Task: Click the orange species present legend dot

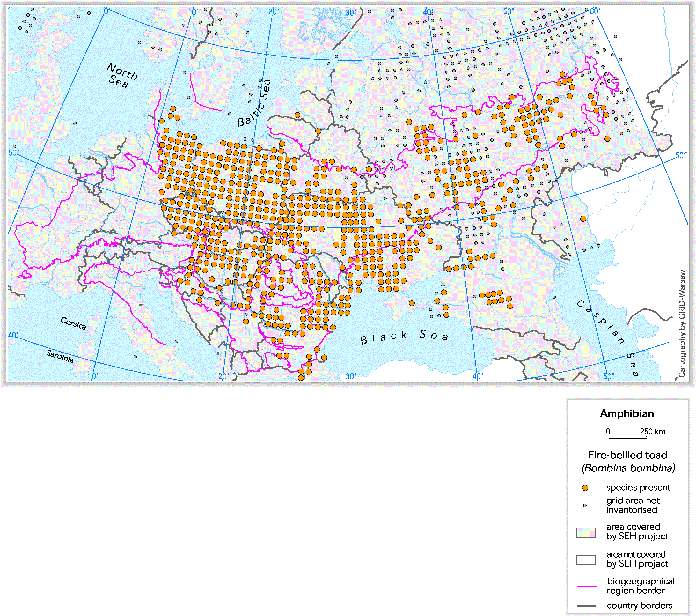Action: click(585, 488)
